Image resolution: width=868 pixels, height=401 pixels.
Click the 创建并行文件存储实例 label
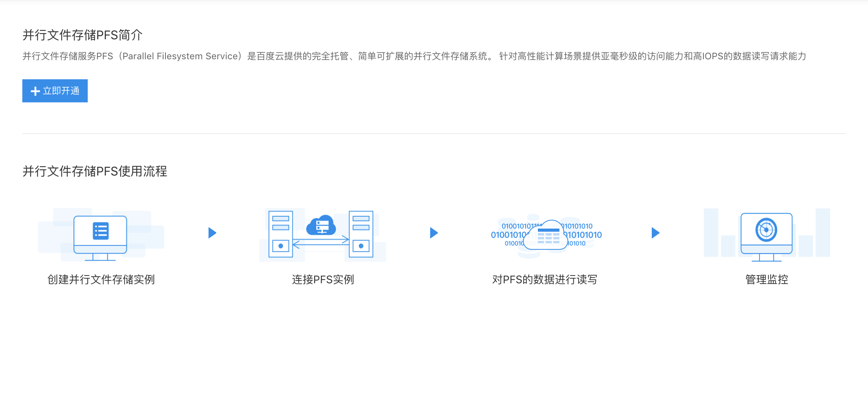(x=101, y=279)
